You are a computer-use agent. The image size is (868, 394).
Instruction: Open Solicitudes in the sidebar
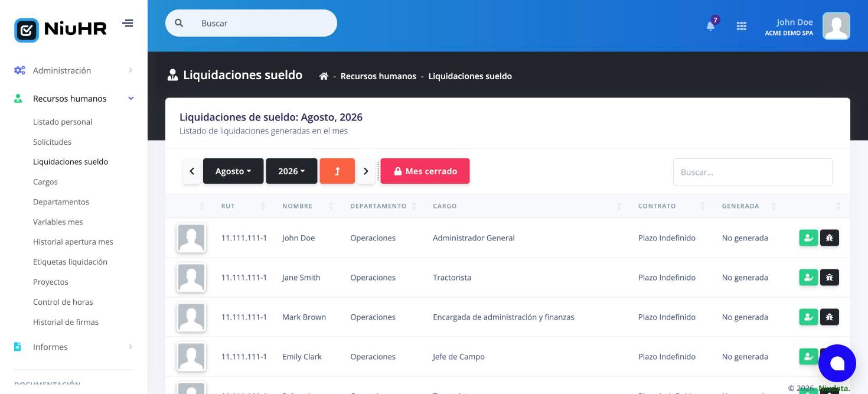click(x=52, y=142)
